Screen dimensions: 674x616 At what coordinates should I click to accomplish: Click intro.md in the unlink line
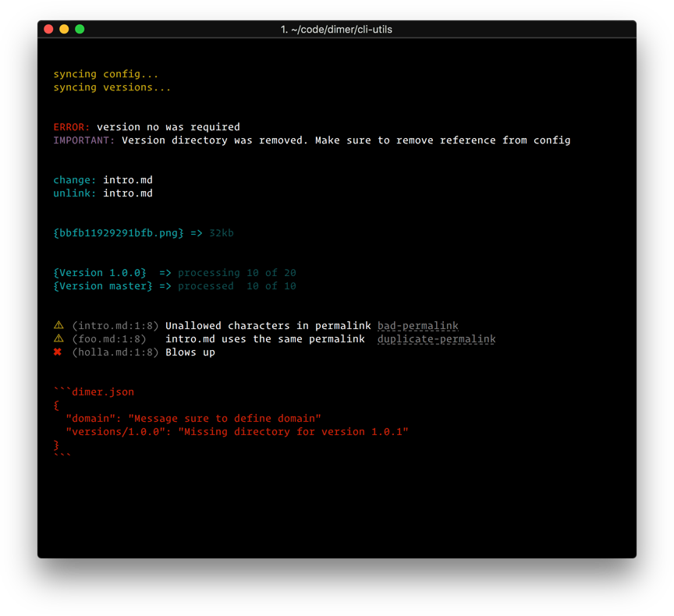[128, 193]
